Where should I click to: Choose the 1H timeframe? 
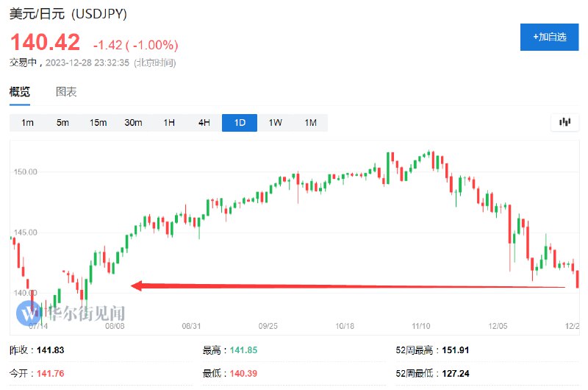169,123
